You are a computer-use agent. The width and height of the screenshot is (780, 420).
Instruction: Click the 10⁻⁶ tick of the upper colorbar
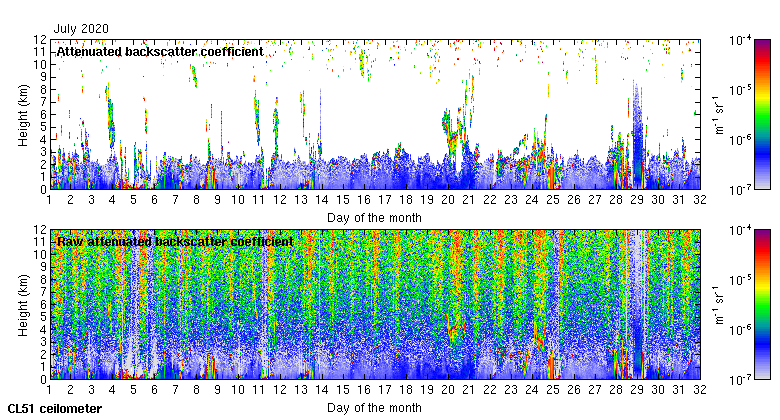(740, 140)
